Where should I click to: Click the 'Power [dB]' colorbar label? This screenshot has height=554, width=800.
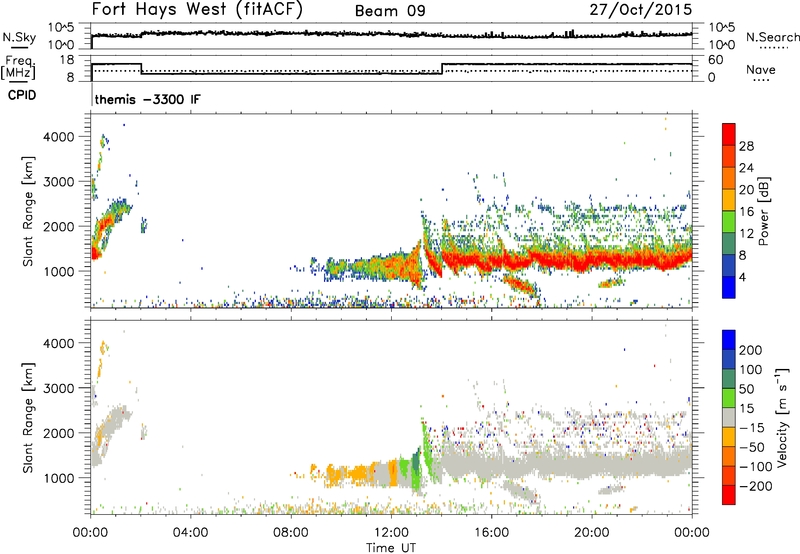click(764, 211)
